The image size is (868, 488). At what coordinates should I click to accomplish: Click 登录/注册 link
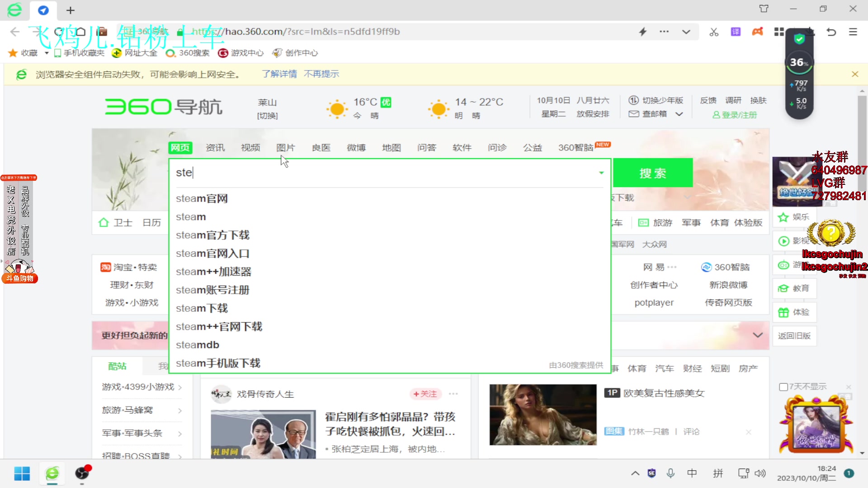(x=735, y=115)
